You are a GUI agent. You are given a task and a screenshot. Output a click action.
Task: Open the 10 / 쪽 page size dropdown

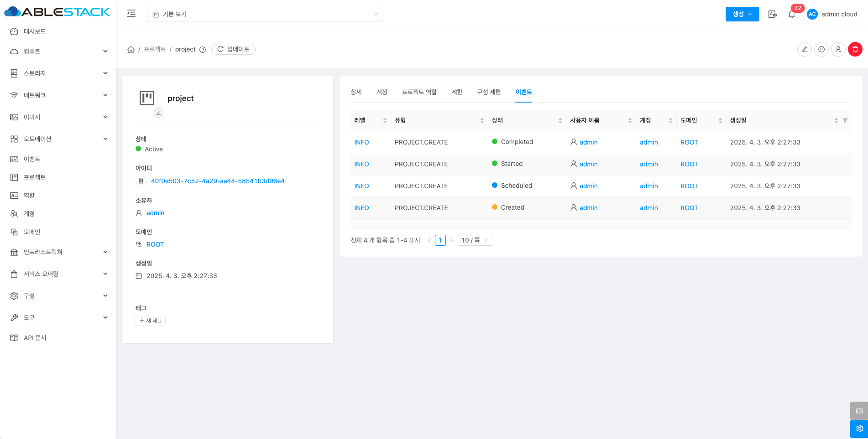tap(475, 240)
